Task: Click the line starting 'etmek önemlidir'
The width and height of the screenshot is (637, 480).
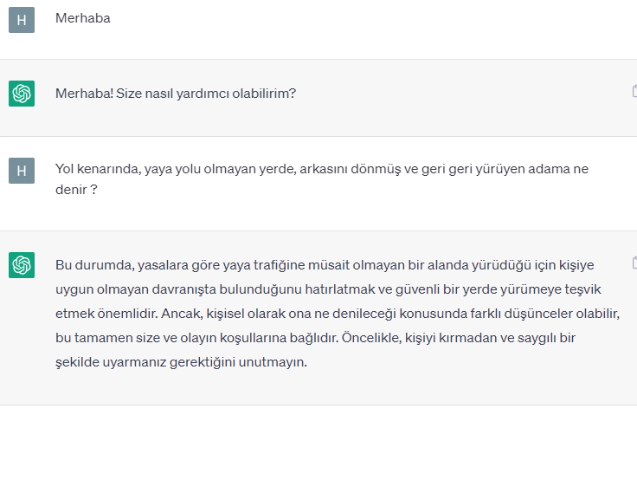Action: [x=338, y=314]
